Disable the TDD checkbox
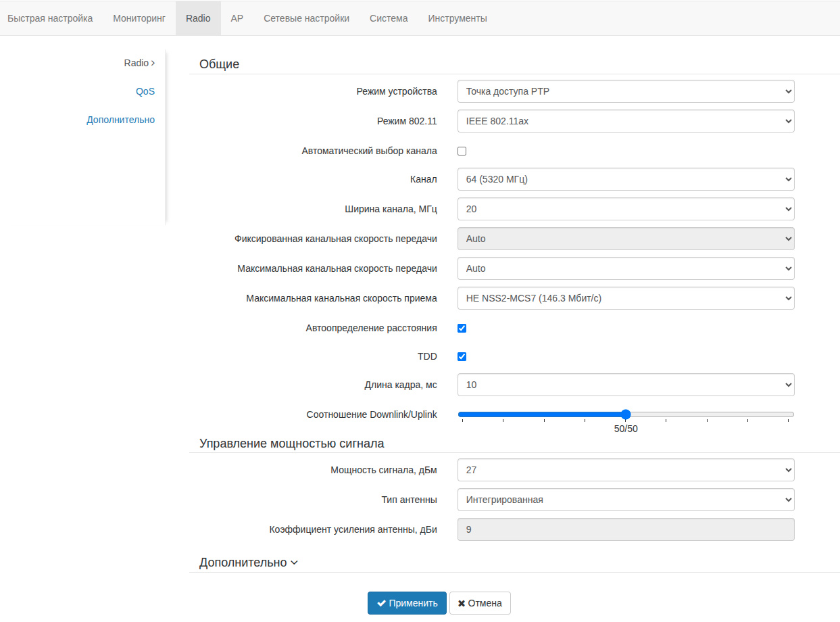 [462, 357]
